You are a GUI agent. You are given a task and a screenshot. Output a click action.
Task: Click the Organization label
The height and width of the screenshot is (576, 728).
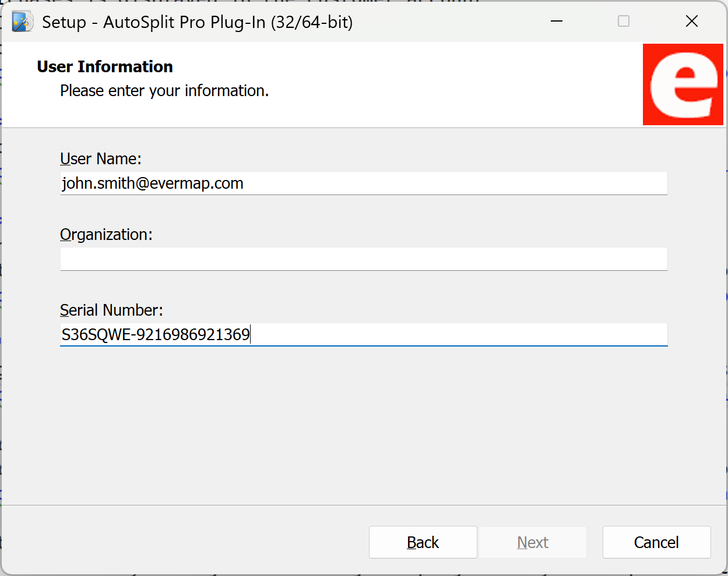point(105,234)
